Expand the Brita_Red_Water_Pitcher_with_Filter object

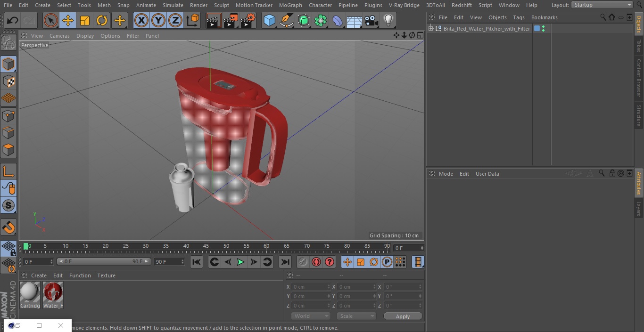tap(430, 29)
